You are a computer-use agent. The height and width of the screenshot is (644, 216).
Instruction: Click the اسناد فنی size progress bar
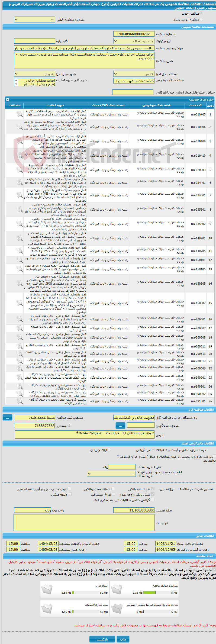click(x=86, y=593)
